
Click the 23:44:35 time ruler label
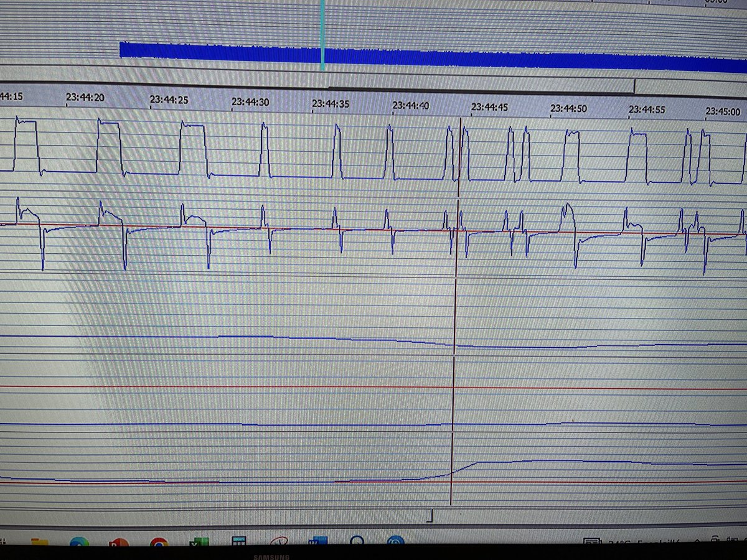[x=331, y=104]
